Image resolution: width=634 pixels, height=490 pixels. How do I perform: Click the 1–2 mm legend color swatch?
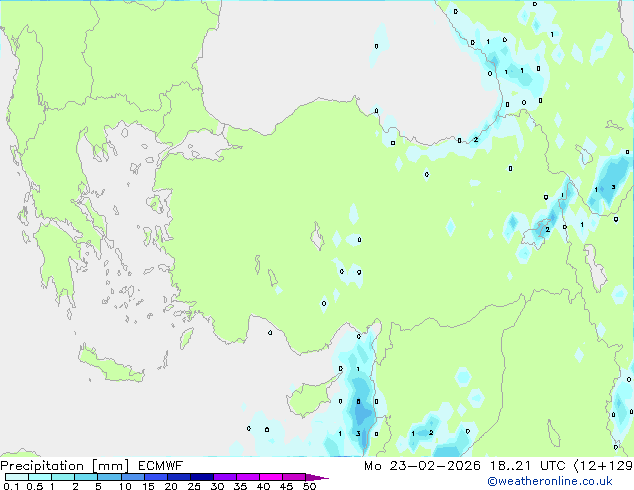pyautogui.click(x=63, y=477)
